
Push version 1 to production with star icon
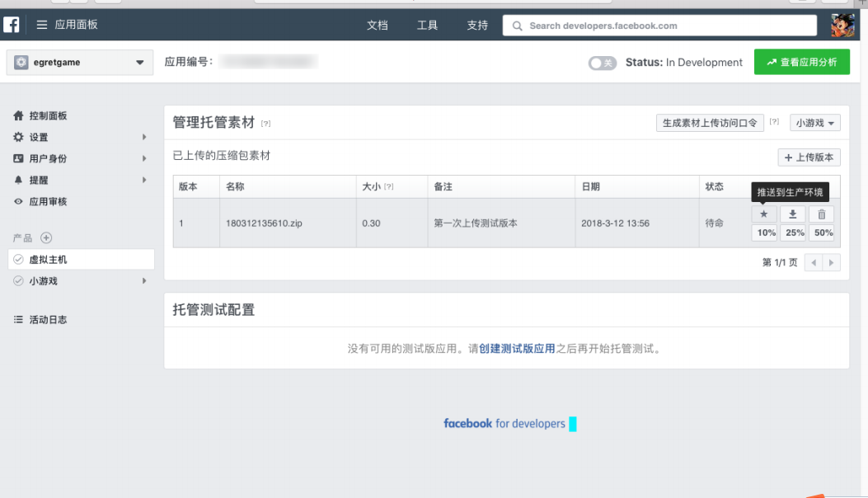[763, 214]
